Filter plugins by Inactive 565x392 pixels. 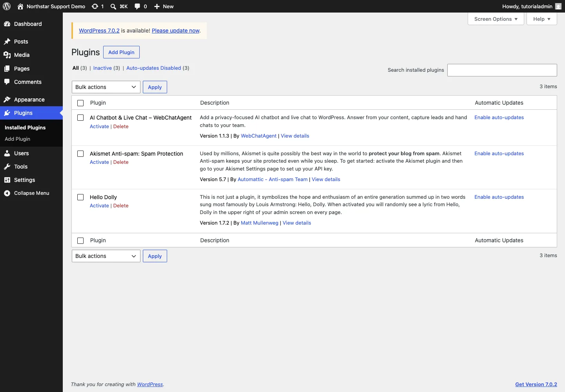click(x=102, y=68)
